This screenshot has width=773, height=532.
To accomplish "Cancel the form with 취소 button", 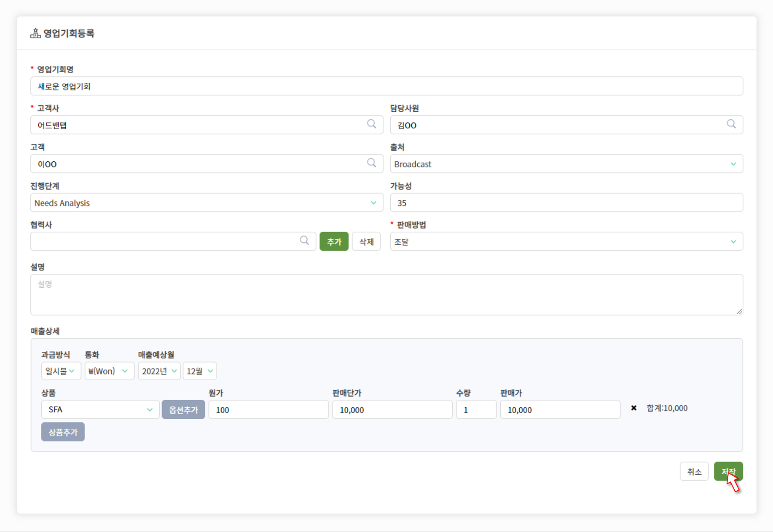I will (694, 472).
